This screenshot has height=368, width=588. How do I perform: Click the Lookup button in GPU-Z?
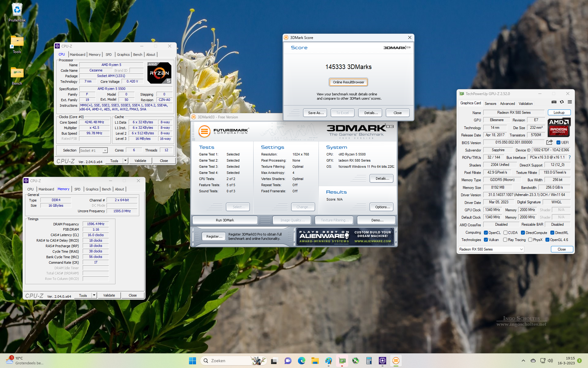559,113
